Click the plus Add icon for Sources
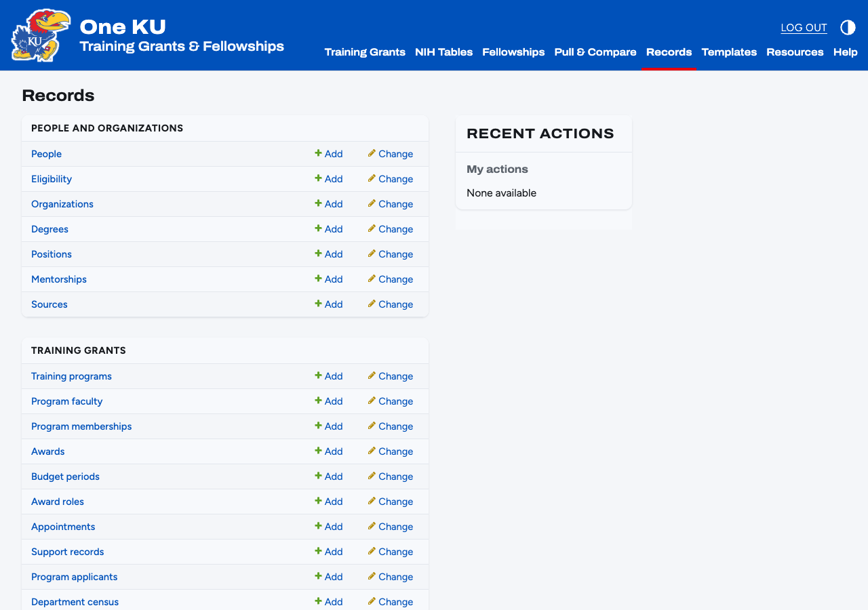The height and width of the screenshot is (610, 868). 318,304
